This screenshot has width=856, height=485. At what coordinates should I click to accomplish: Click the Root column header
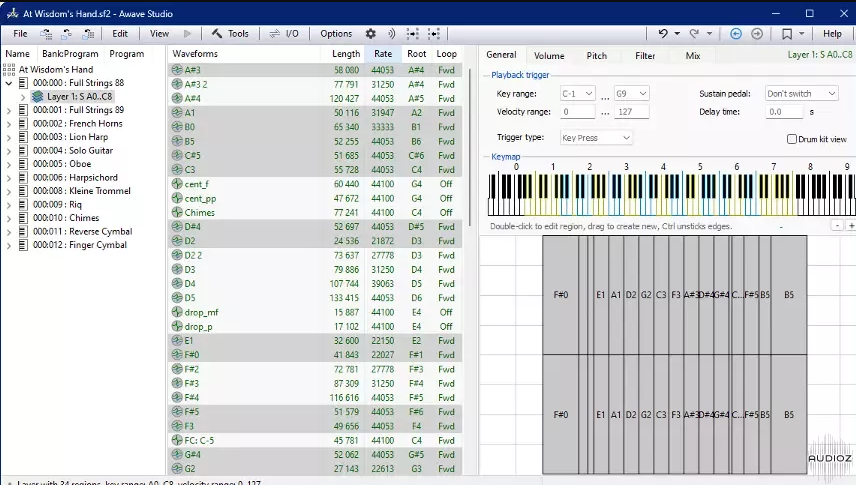click(417, 54)
